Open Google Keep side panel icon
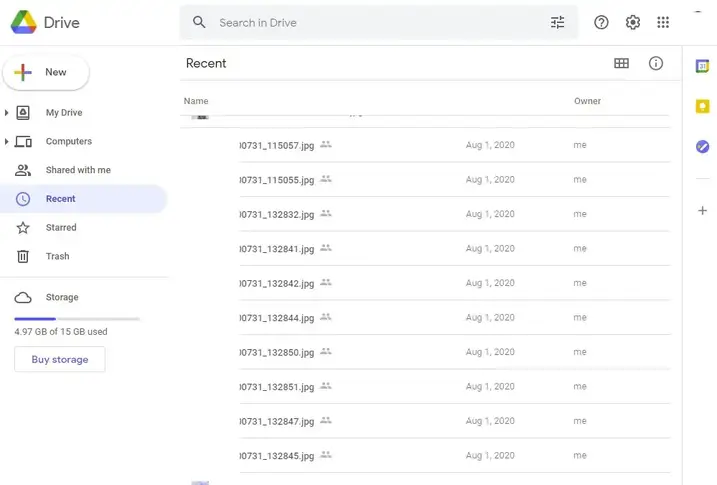 702,107
